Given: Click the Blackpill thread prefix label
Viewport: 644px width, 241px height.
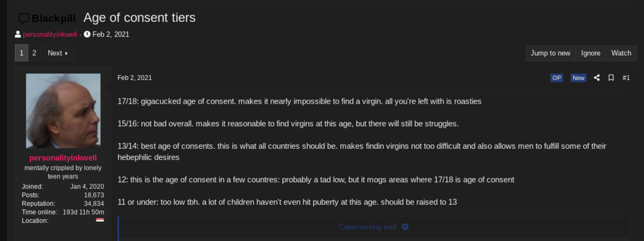Looking at the screenshot, I should pos(53,19).
